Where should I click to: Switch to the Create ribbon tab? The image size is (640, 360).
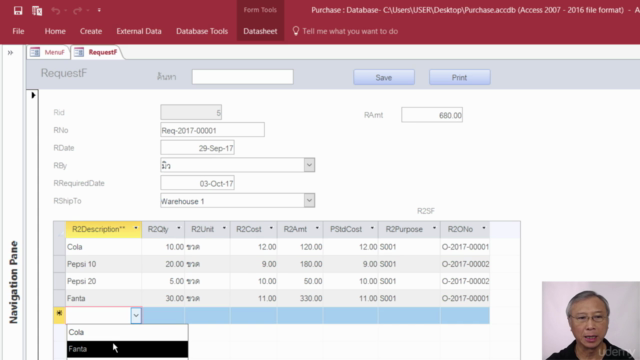pyautogui.click(x=91, y=31)
